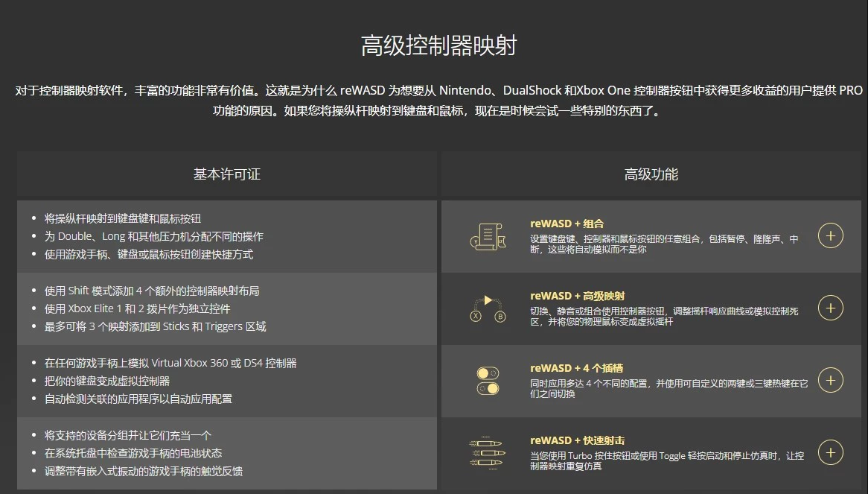Click the 组合 description starting 设置键盘键
This screenshot has height=494, width=868.
tap(664, 244)
